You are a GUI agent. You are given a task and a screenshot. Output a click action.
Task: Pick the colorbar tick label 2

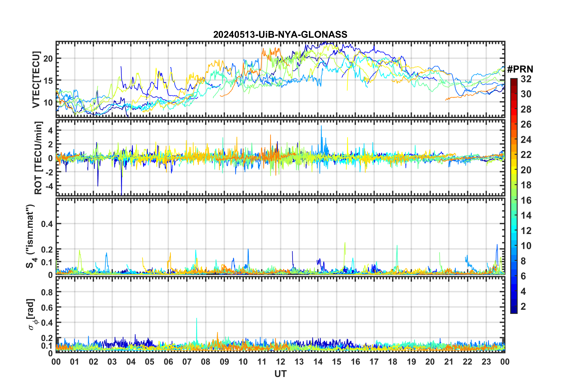(x=523, y=307)
